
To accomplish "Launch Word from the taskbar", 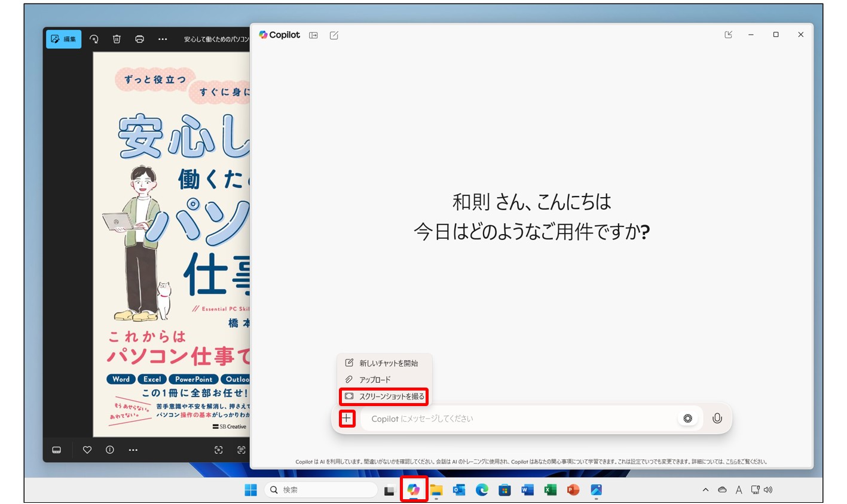I will tap(527, 490).
